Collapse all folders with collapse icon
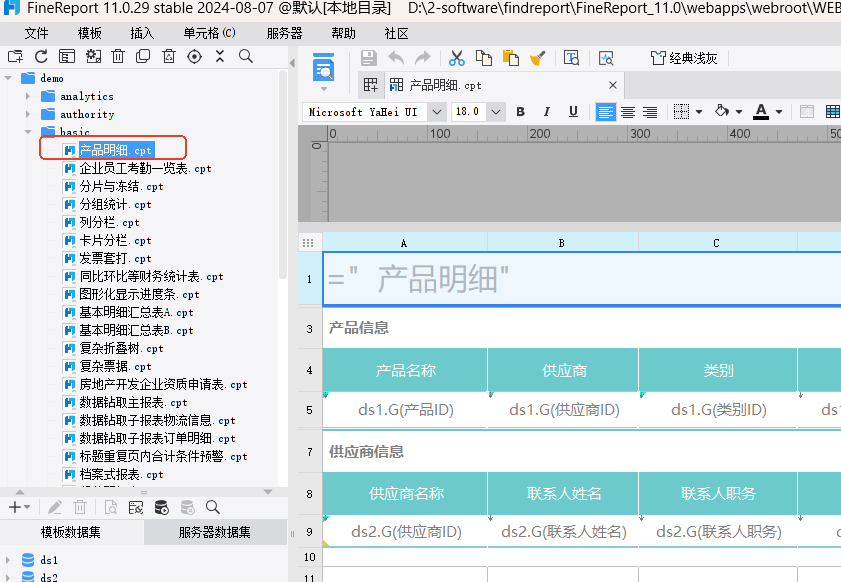This screenshot has width=841, height=582. click(220, 56)
